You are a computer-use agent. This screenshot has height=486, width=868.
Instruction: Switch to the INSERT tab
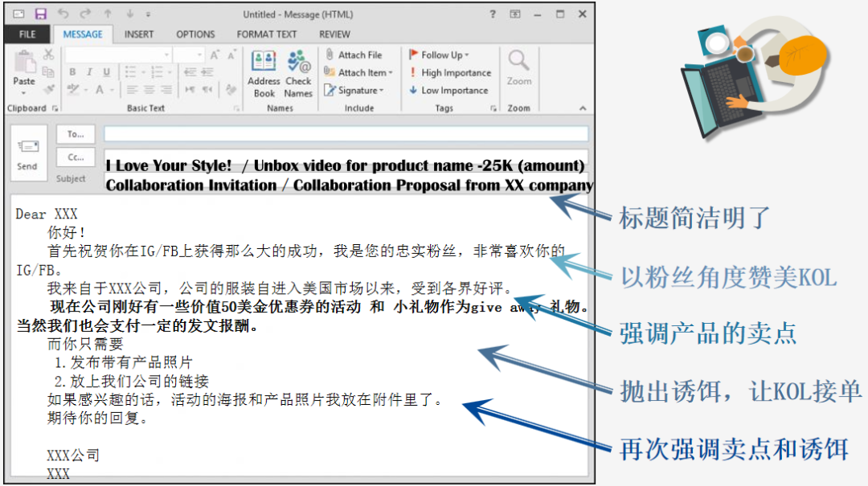tap(139, 35)
